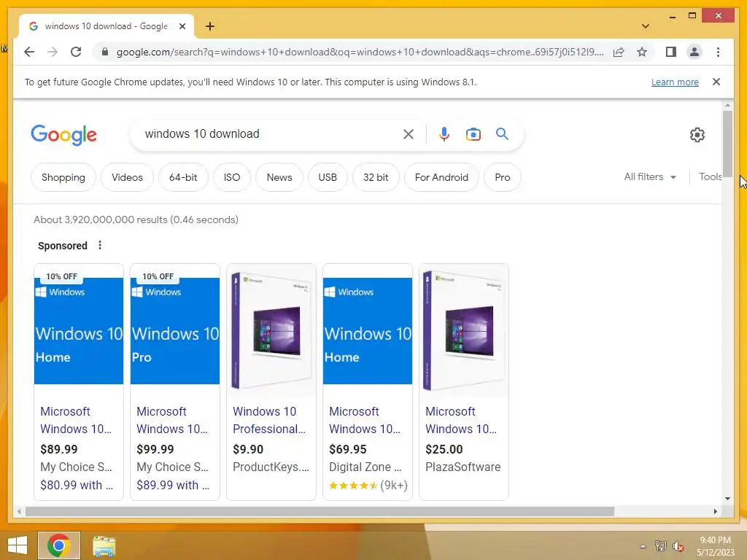The image size is (747, 560).
Task: Open the tab search chevron in title bar
Action: pyautogui.click(x=645, y=26)
